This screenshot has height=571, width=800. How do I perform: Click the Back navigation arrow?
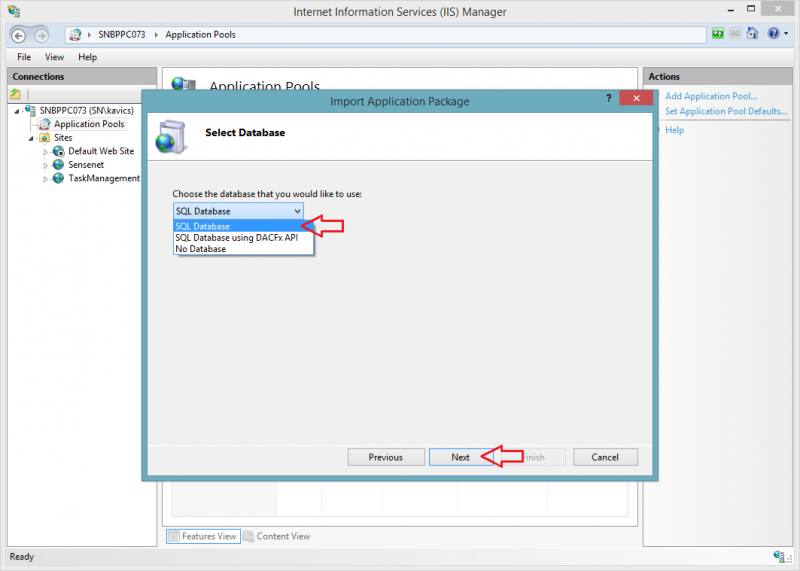19,36
